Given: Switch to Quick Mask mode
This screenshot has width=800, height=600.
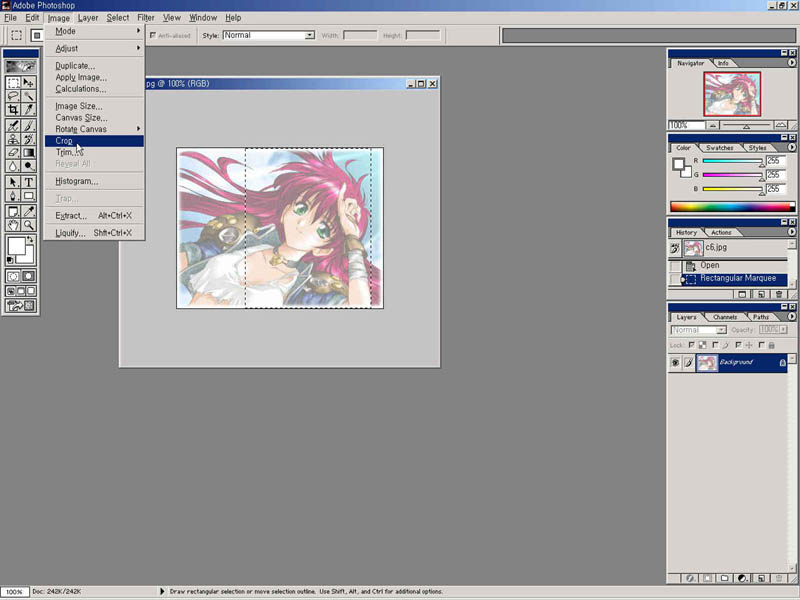Looking at the screenshot, I should pos(29,276).
